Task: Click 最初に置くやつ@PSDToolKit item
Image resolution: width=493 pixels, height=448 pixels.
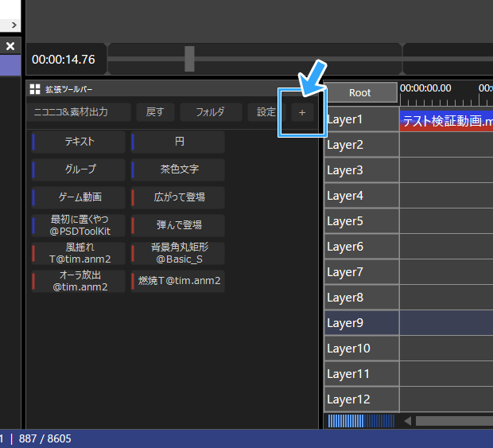Action: 79,225
